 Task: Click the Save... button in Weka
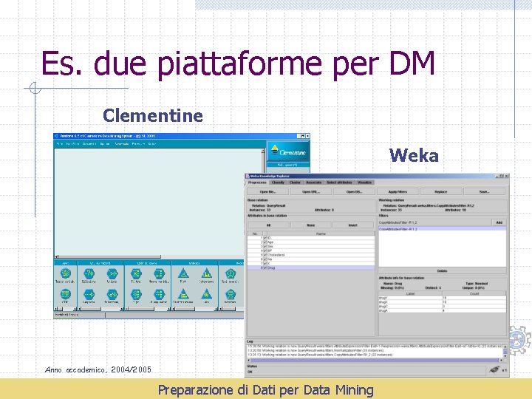coord(485,191)
